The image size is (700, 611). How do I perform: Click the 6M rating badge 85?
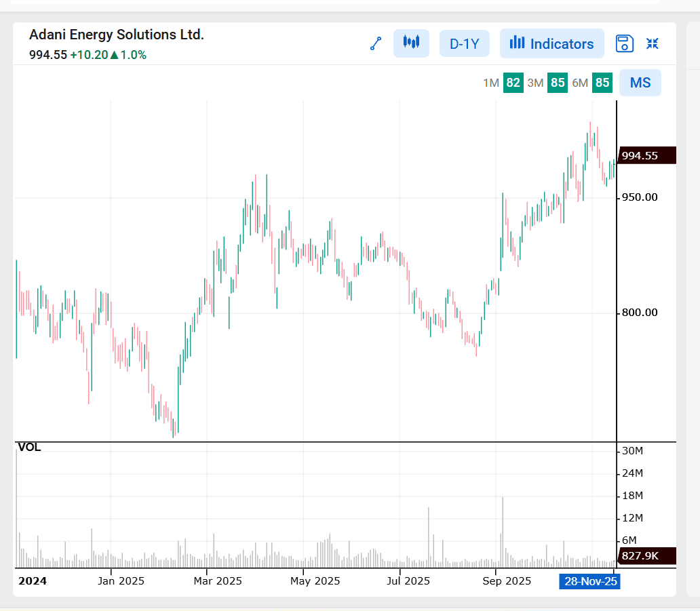point(602,83)
